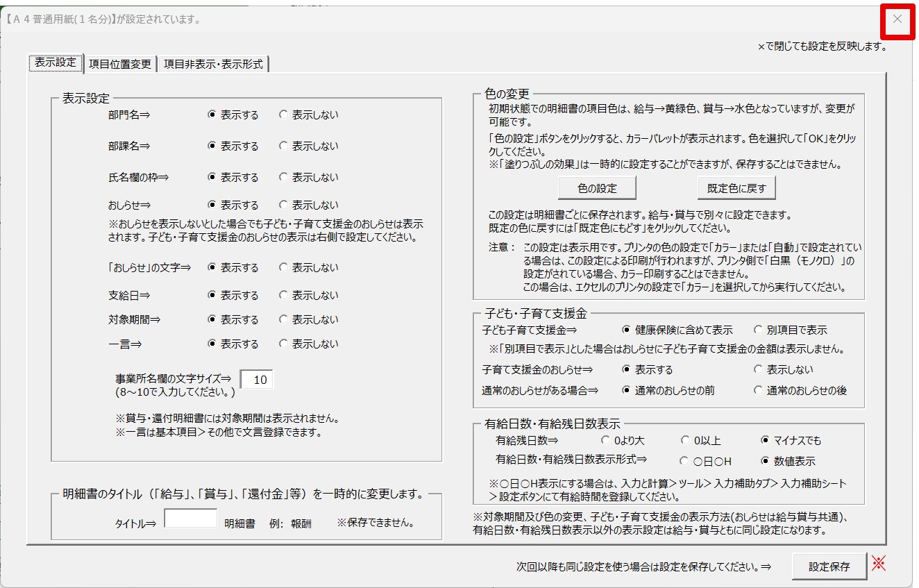Select the 別項目で表示 option

coord(791,330)
